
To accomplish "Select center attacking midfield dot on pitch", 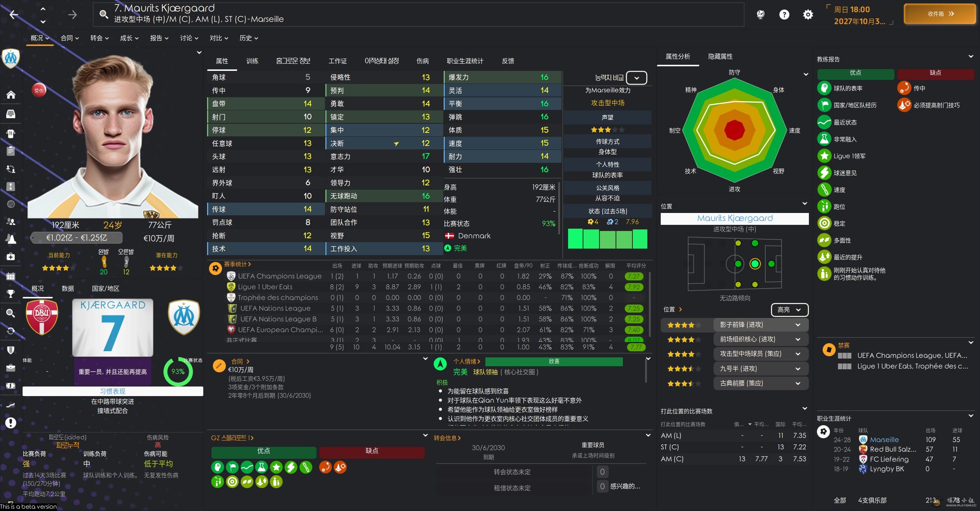I will (x=755, y=264).
